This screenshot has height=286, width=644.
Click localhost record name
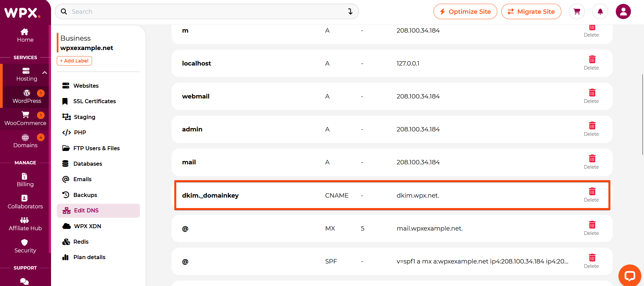pyautogui.click(x=196, y=63)
